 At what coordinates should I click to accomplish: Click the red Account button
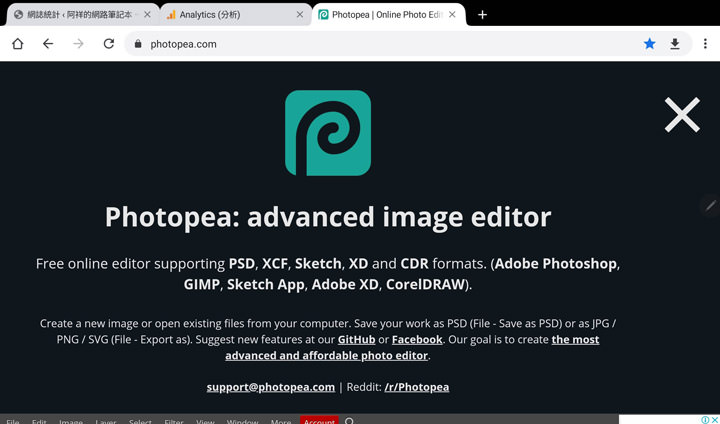pos(319,420)
